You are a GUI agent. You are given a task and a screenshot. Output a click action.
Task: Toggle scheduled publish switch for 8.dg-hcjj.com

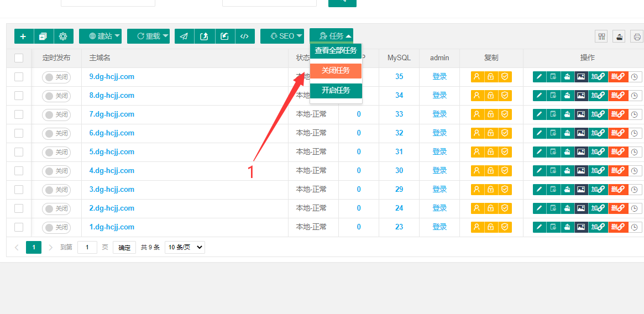pos(56,96)
